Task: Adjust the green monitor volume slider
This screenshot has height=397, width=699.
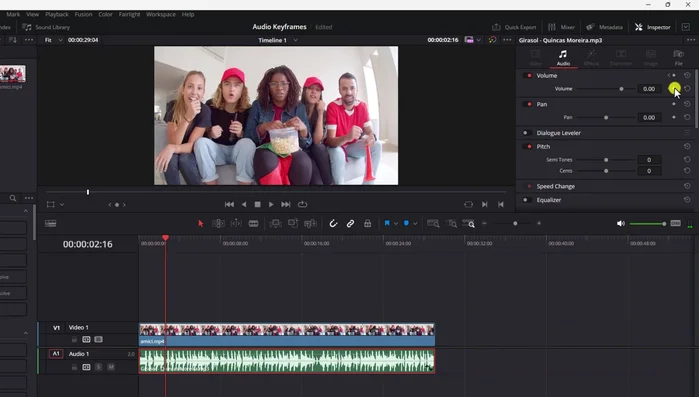Action: 648,224
